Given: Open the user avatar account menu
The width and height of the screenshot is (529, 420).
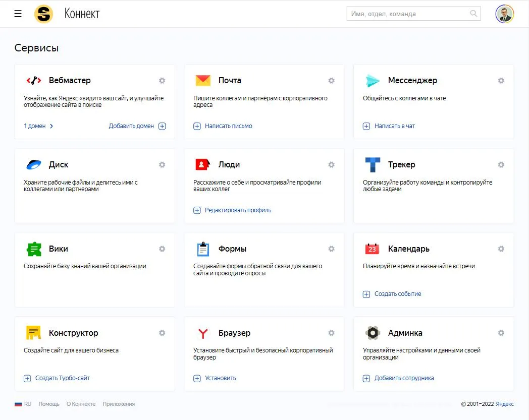Looking at the screenshot, I should point(504,14).
